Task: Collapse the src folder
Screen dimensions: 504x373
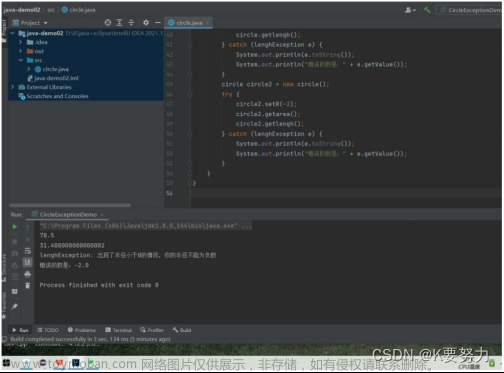Action: coord(21,60)
